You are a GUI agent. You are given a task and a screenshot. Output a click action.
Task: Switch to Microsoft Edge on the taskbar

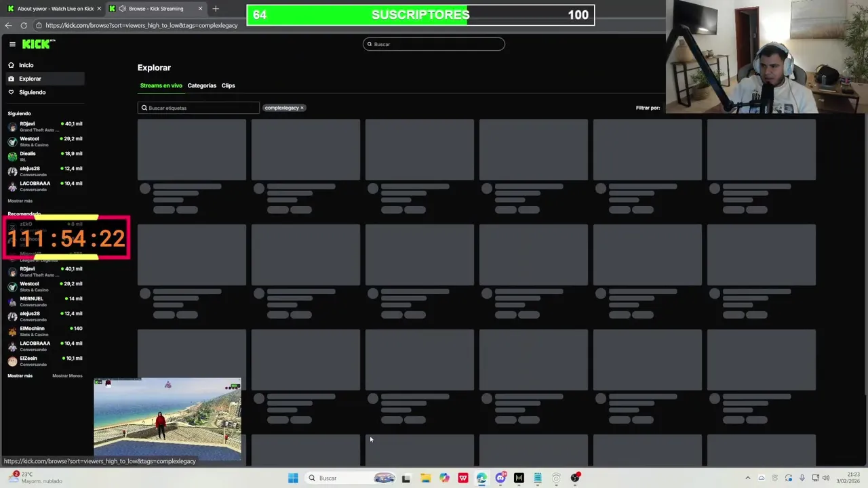click(481, 478)
